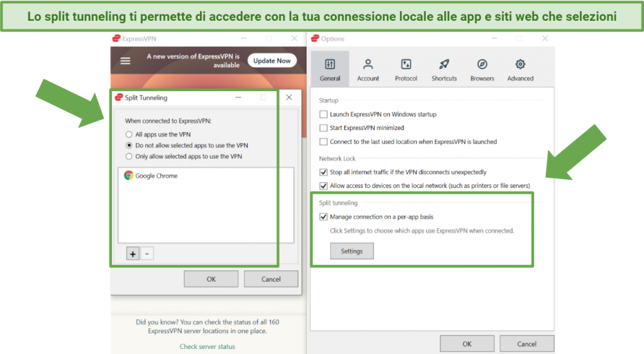This screenshot has width=644, height=354.
Task: Close the Split Tunneling dialog
Action: [289, 97]
